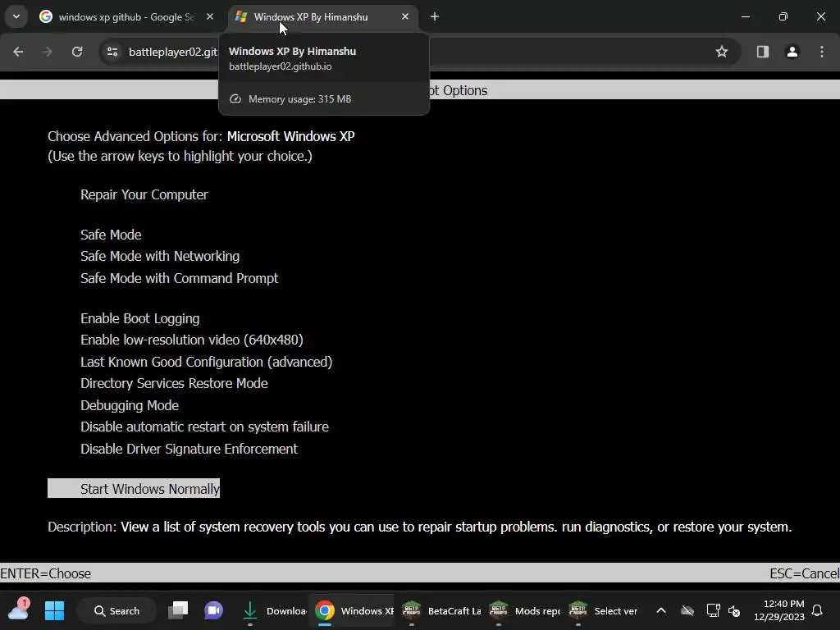840x630 pixels.
Task: Choose Repair Your Computer option
Action: click(x=144, y=194)
